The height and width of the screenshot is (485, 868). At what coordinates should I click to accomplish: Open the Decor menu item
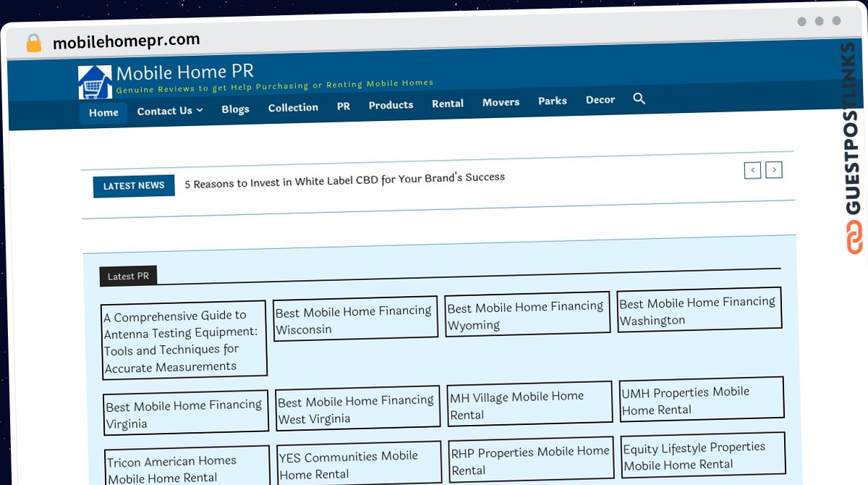tap(600, 100)
